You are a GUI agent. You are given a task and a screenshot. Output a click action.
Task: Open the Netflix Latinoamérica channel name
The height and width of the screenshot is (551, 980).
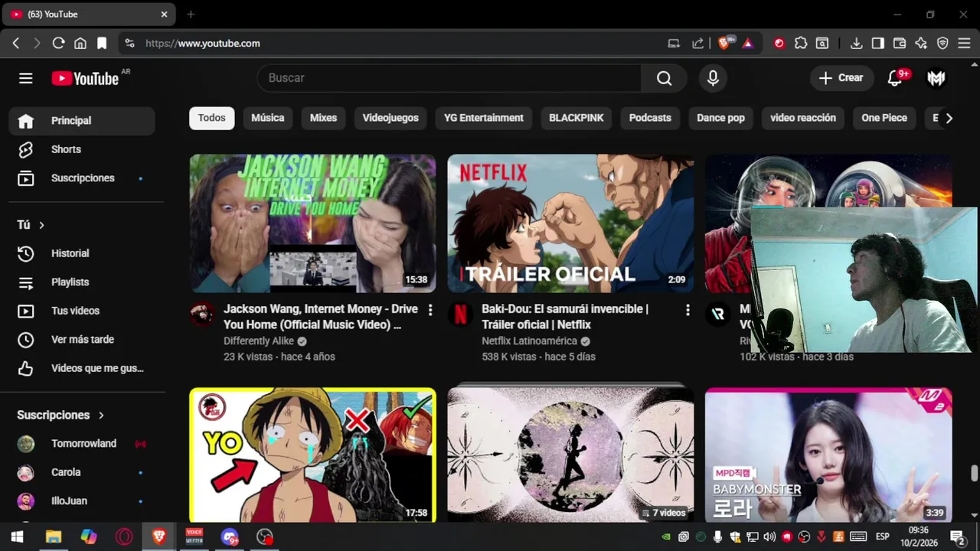pyautogui.click(x=529, y=341)
